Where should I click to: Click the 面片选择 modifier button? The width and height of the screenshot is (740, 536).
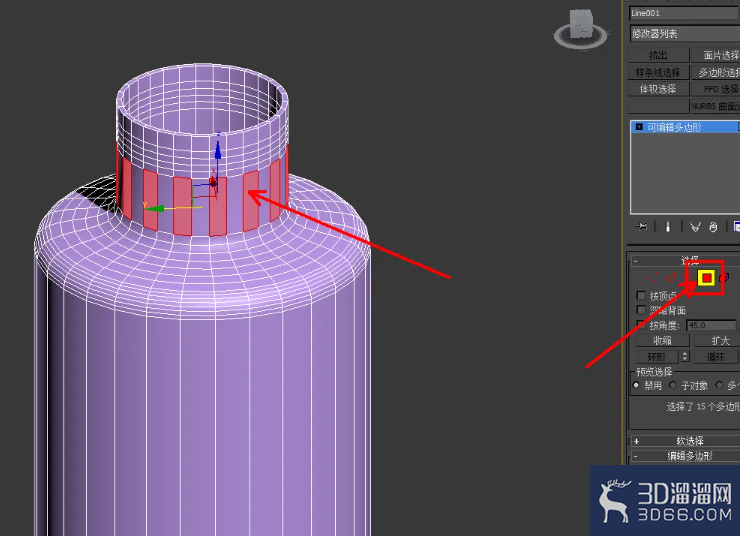coord(715,56)
